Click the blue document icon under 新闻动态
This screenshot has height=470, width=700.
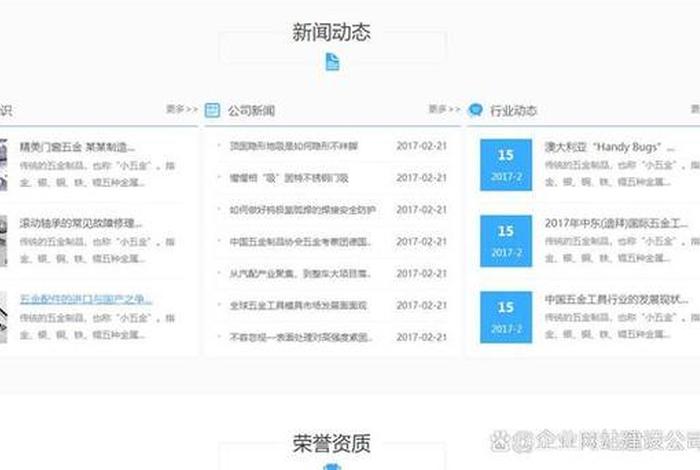(x=332, y=62)
